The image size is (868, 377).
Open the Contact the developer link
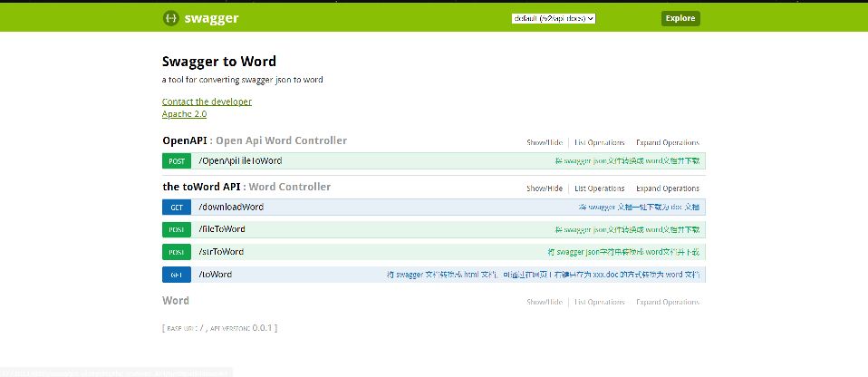point(207,101)
